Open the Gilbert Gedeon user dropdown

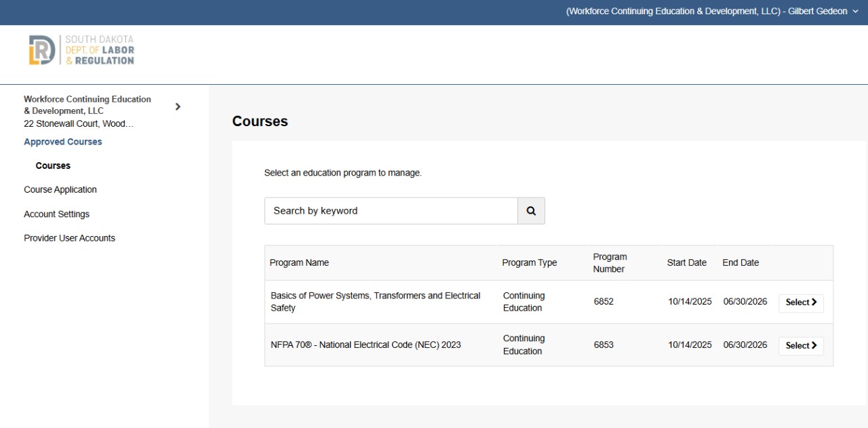coord(712,12)
